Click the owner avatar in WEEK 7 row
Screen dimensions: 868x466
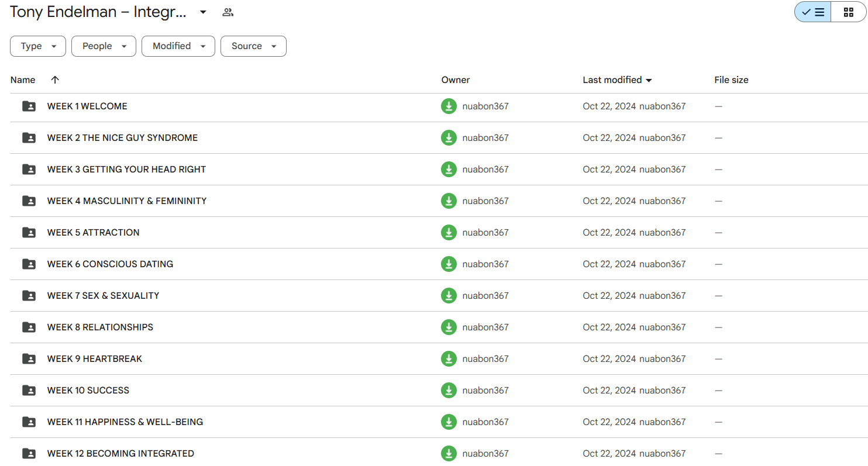pyautogui.click(x=449, y=296)
